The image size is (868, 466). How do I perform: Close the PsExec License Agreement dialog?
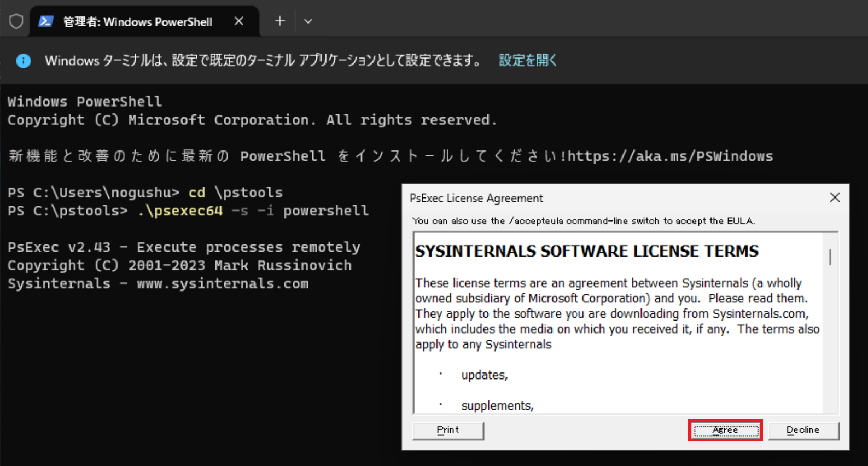click(835, 197)
